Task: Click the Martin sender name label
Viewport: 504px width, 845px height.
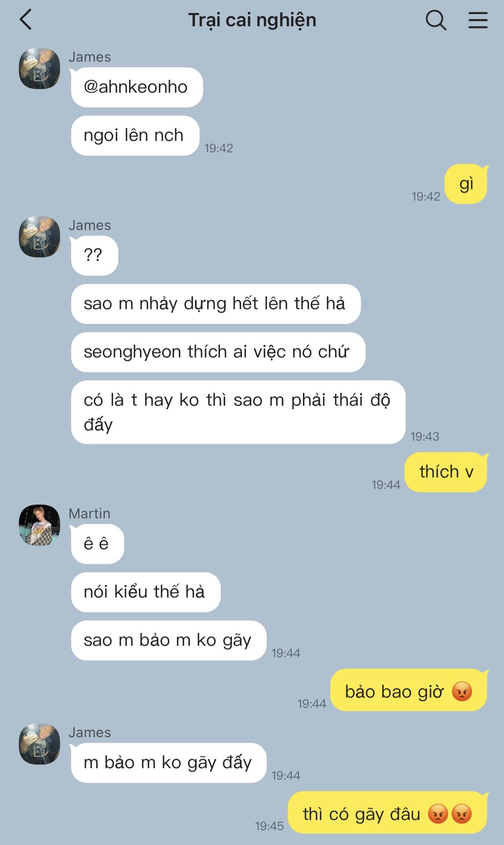Action: click(89, 514)
